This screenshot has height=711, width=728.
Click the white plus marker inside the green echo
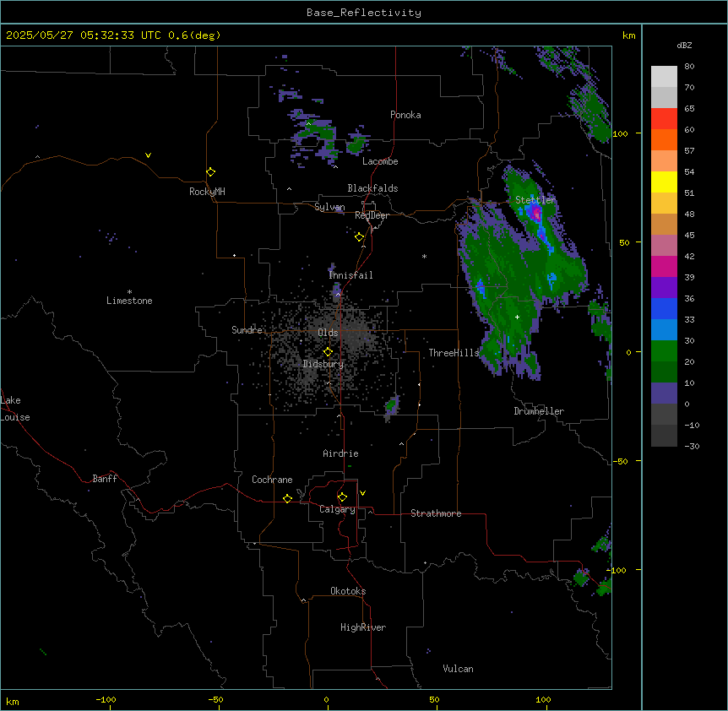click(x=517, y=317)
